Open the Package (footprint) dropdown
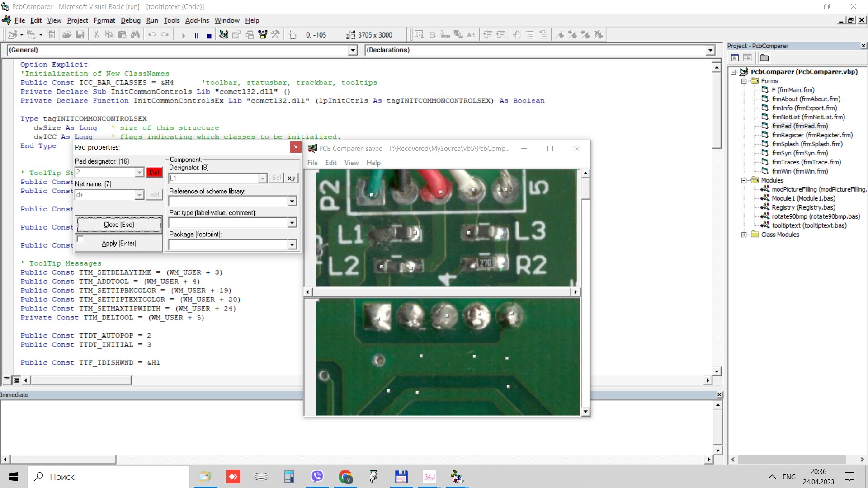 click(292, 245)
